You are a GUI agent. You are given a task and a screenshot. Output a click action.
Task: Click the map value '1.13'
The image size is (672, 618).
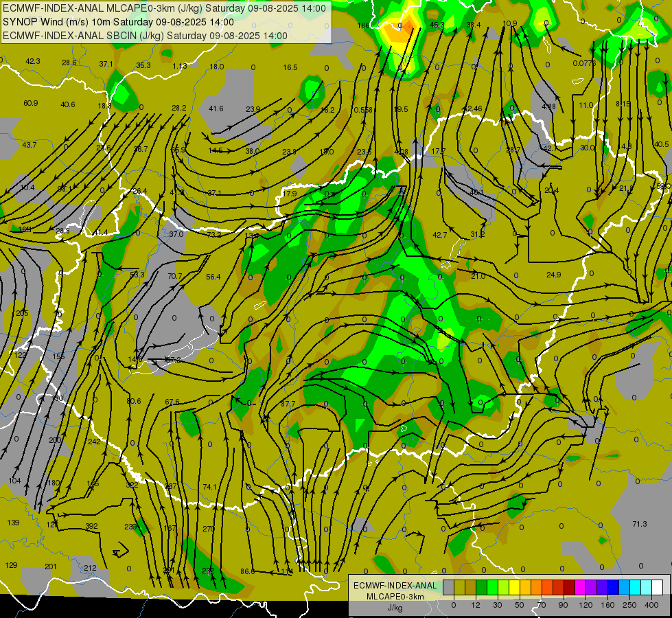pos(180,66)
